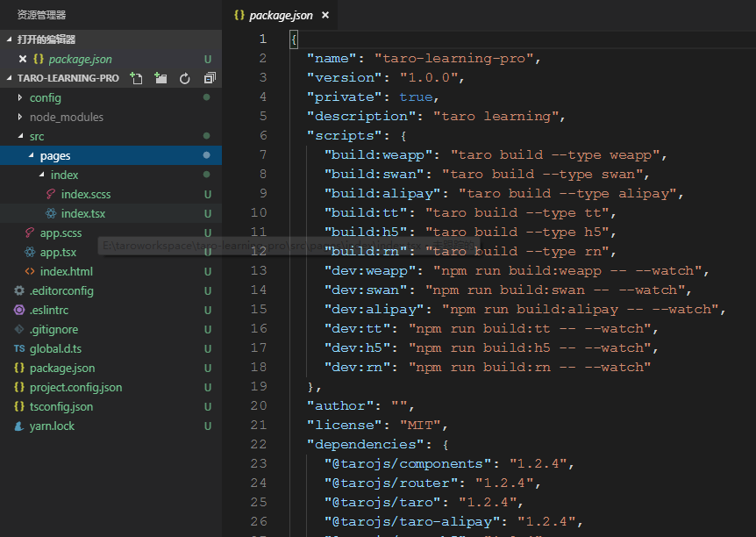Open tsconfig.json file
Screen dimensions: 756x537
111,406
